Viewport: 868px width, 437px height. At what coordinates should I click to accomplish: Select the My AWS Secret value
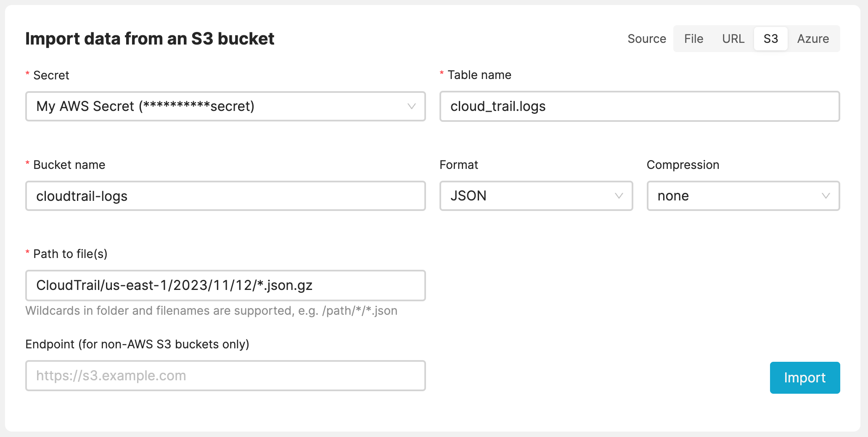click(145, 106)
